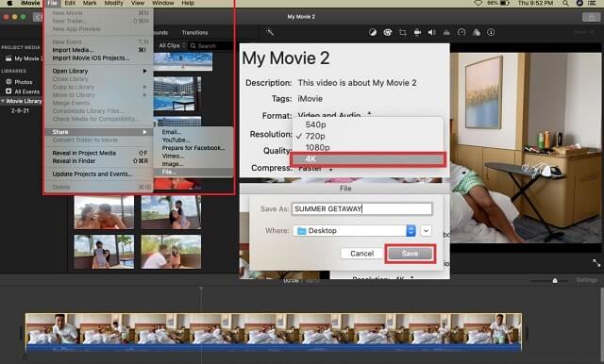Open Noise Reduction and Equalizer tool
Viewport: 604px width, 364px height.
[x=446, y=33]
